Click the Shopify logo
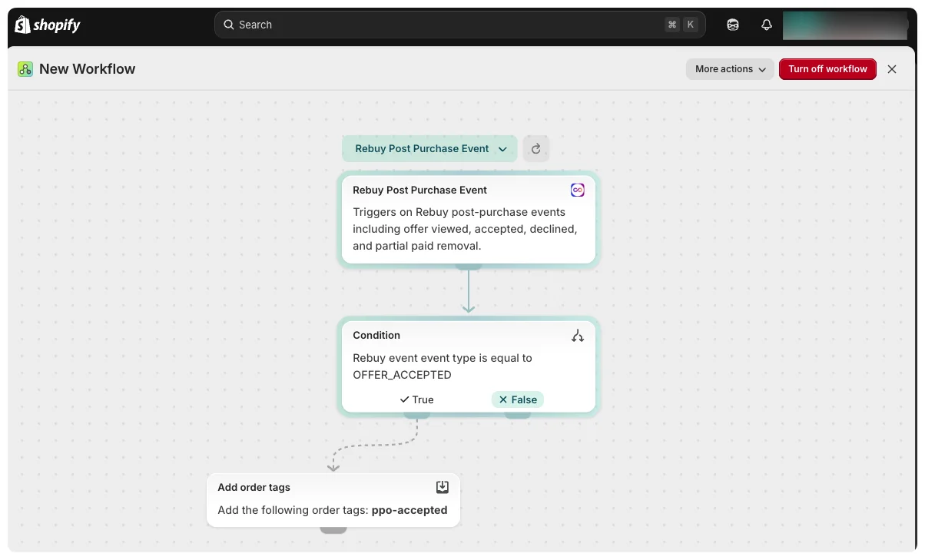This screenshot has width=925, height=560. click(x=48, y=25)
